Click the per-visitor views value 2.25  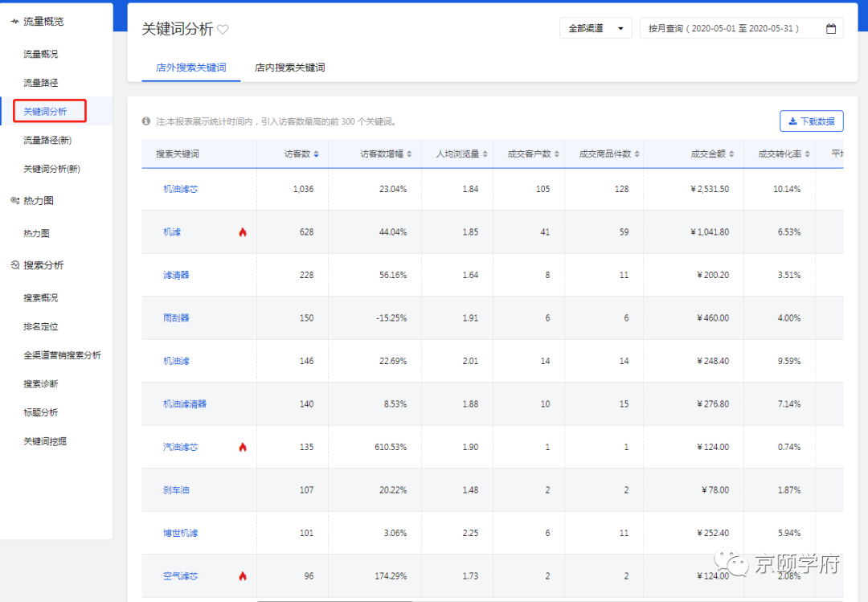(470, 533)
